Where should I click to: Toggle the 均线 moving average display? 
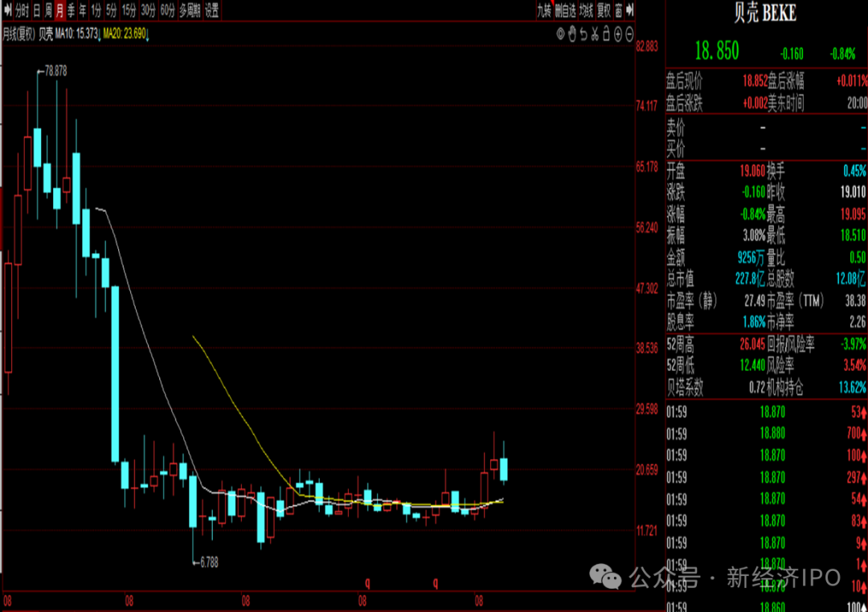(585, 10)
